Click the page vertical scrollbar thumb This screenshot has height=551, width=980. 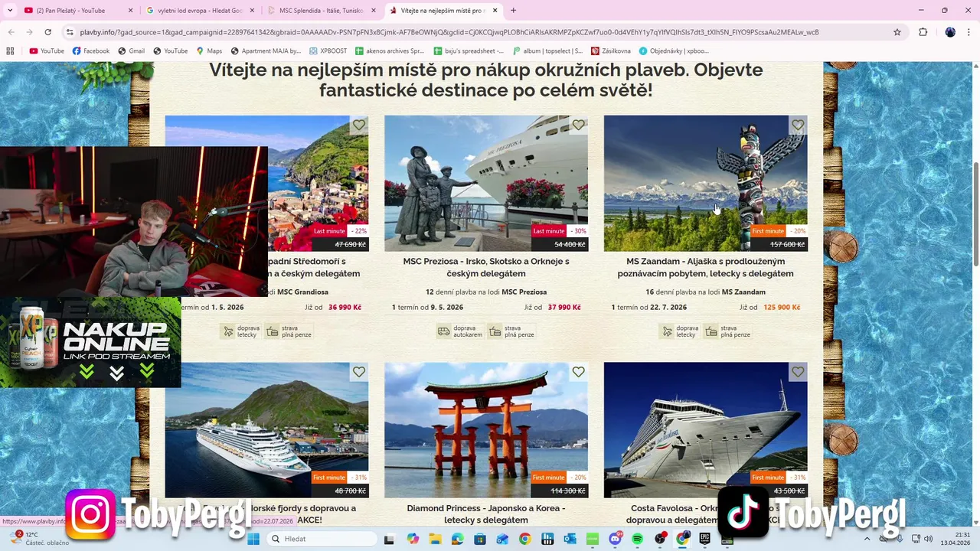[975, 214]
